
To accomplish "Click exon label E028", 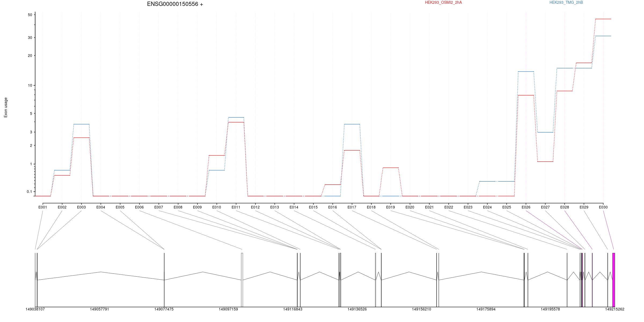I will tap(565, 207).
